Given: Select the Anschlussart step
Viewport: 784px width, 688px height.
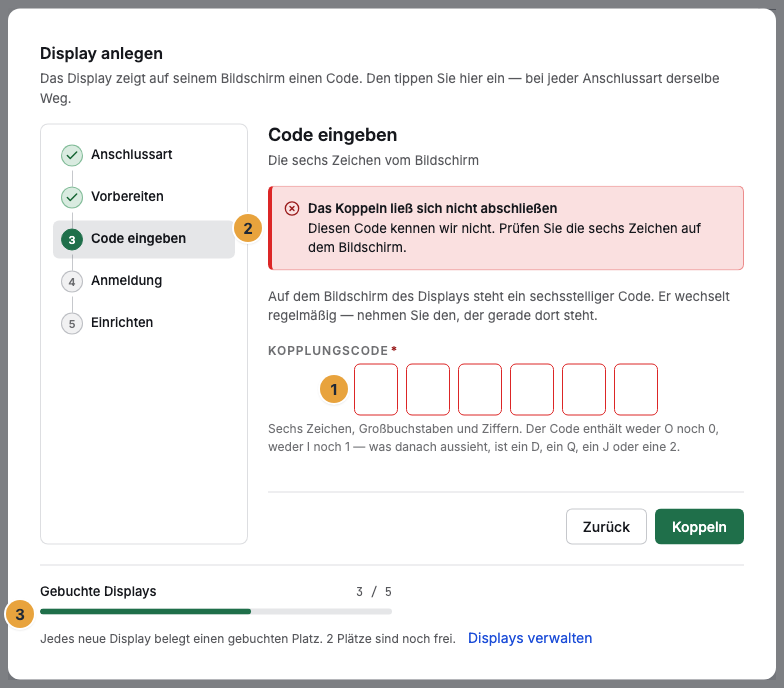Looking at the screenshot, I should coord(144,154).
